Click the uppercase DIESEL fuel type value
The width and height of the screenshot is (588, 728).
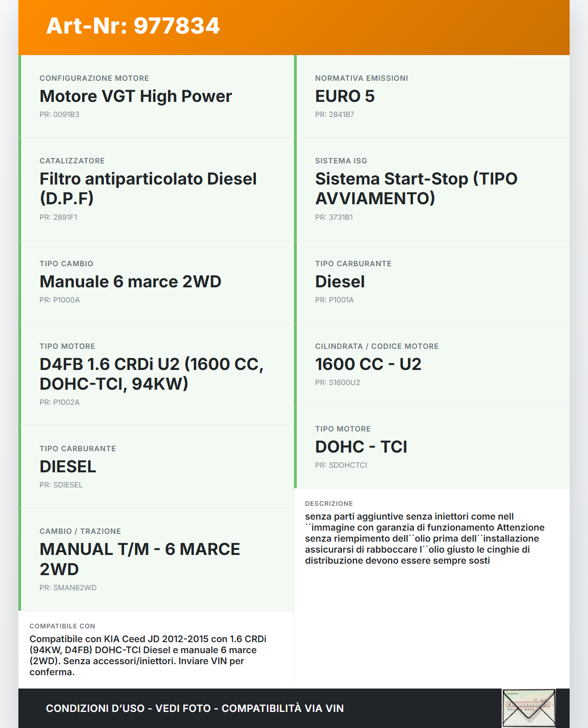[68, 467]
